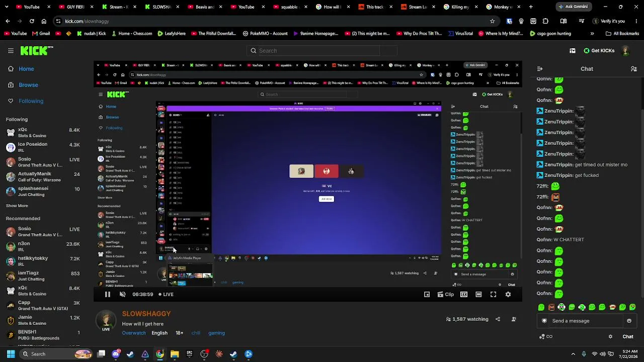This screenshot has width=644, height=362.
Task: Open channel points rewards icon
Action: point(545,337)
